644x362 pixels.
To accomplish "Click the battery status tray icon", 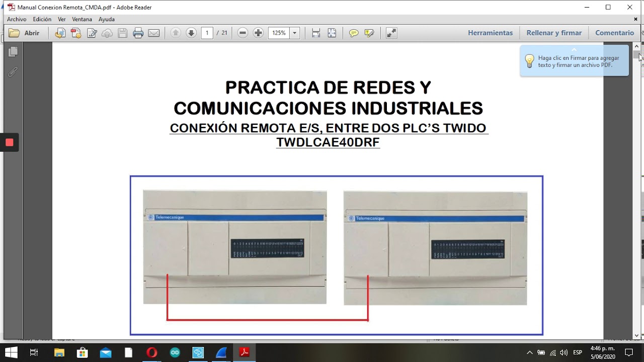I will point(541,352).
